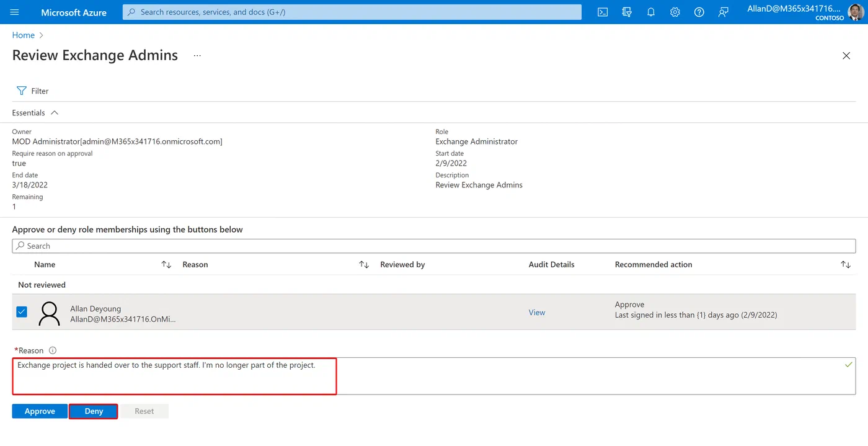868x446 pixels.
Task: Focus the global search resources box
Action: click(x=352, y=12)
